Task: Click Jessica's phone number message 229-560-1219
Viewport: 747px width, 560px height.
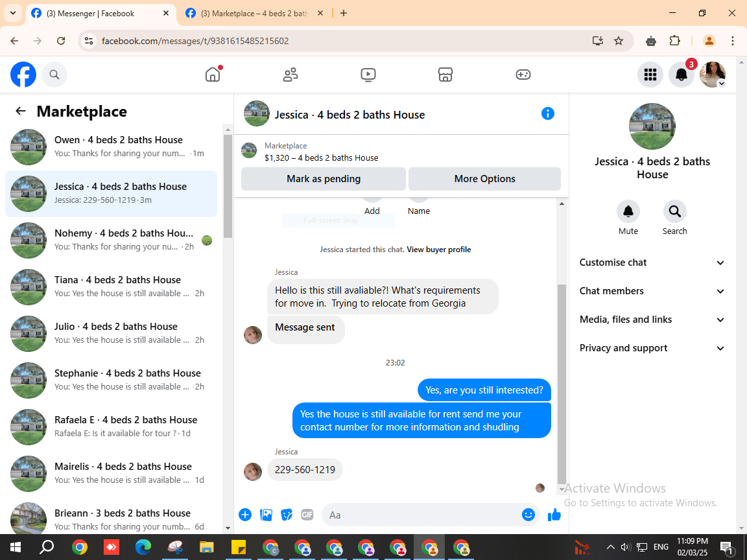Action: point(305,470)
